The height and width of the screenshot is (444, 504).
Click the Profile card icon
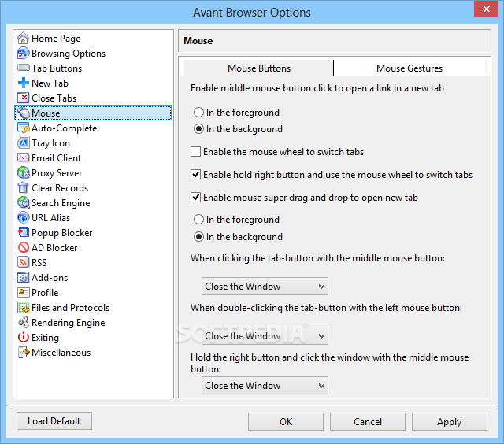[x=23, y=292]
